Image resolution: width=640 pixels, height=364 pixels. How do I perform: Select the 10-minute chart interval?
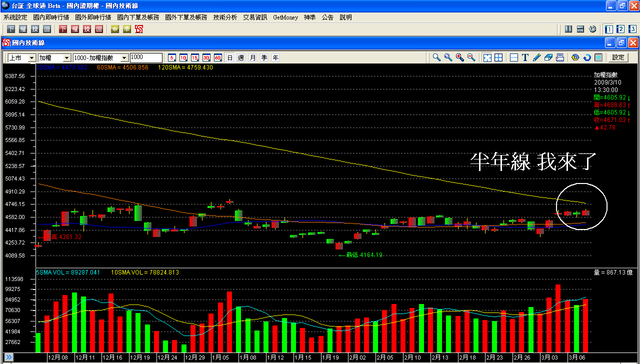click(183, 58)
